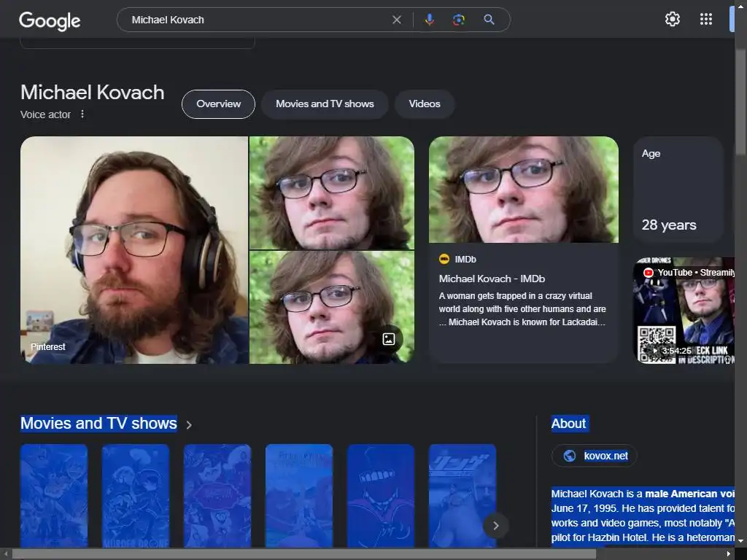This screenshot has height=560, width=747.
Task: Switch to Movies and TV shows tab
Action: point(325,104)
